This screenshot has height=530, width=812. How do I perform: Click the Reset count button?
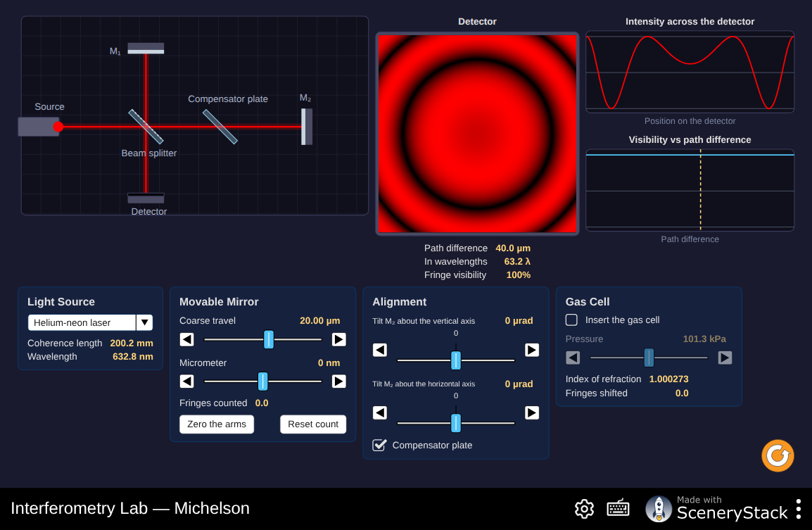[313, 424]
